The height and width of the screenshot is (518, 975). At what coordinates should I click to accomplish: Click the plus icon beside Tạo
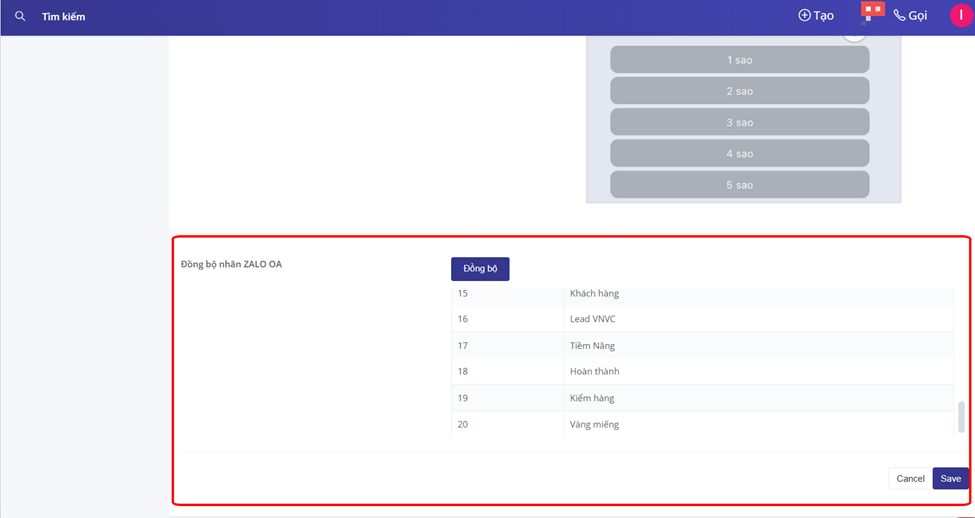click(804, 16)
